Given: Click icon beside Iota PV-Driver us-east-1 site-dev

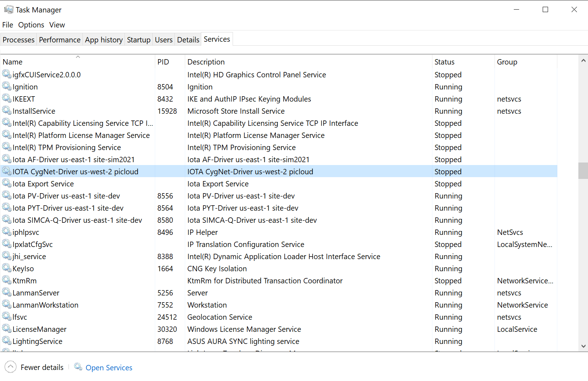Looking at the screenshot, I should tap(7, 195).
